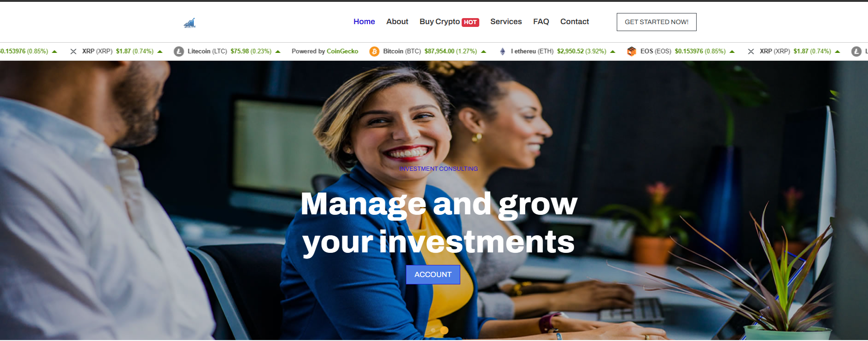Select the orange active slider dot

coord(444,330)
